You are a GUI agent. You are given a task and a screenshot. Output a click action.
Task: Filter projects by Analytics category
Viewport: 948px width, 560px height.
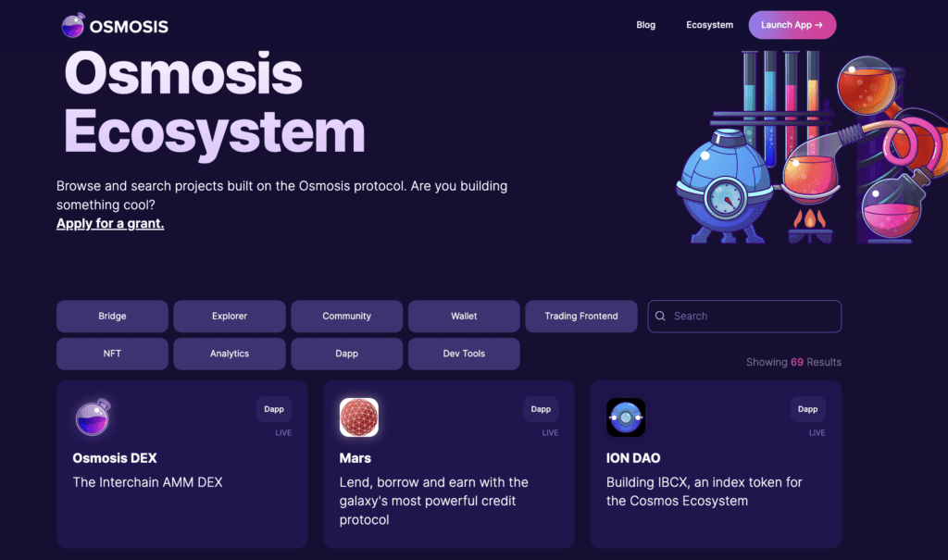230,354
